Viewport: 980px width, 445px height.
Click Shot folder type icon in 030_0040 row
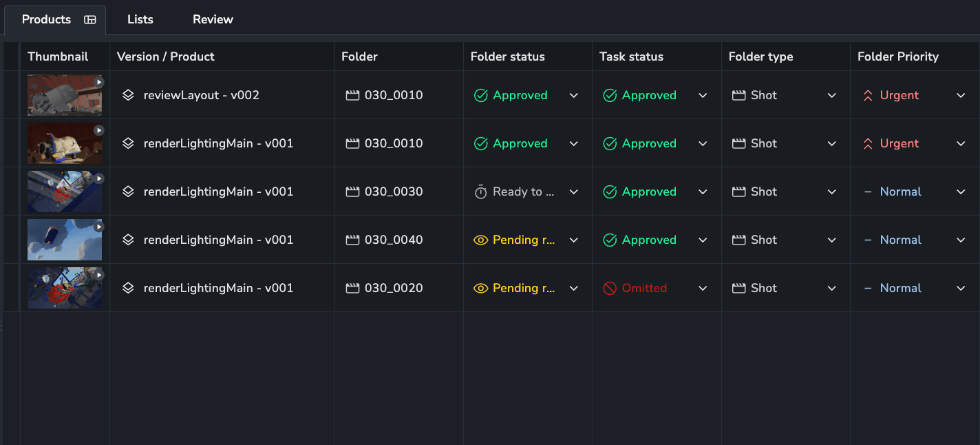(739, 240)
